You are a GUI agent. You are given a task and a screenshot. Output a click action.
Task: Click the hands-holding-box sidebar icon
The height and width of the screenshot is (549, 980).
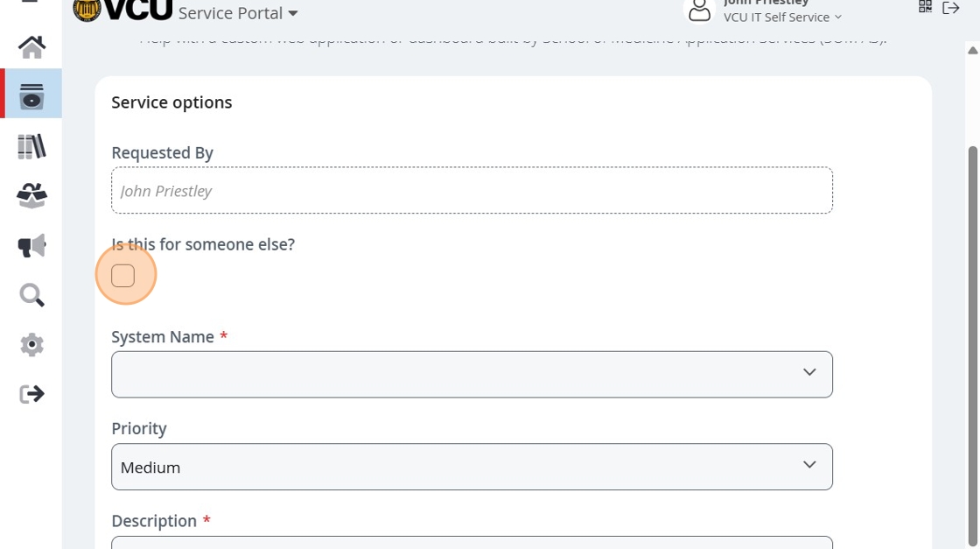coord(31,196)
